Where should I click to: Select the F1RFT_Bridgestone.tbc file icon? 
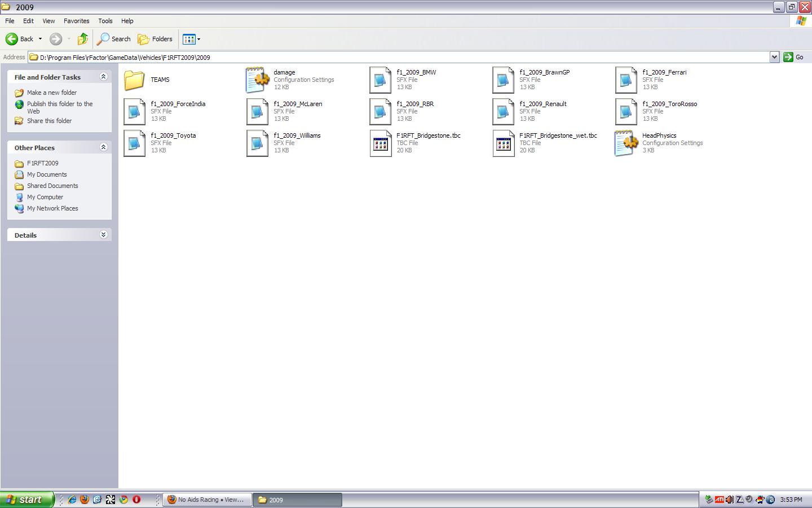click(381, 143)
